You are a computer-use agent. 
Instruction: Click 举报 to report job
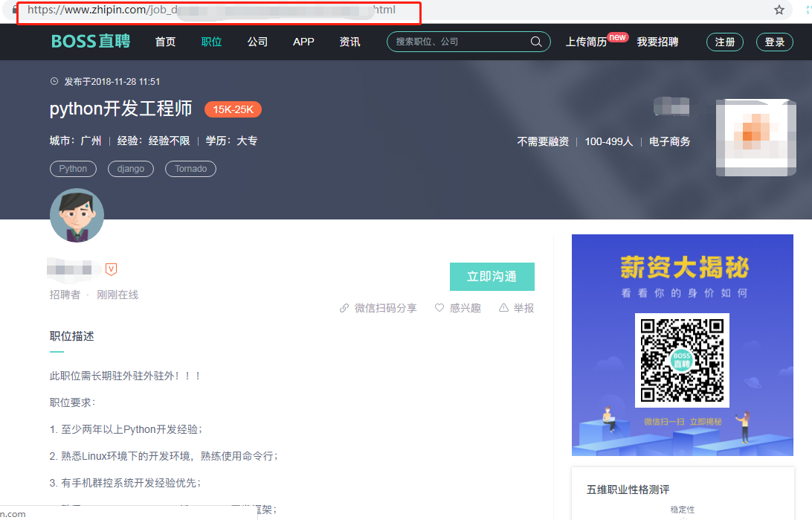click(516, 308)
